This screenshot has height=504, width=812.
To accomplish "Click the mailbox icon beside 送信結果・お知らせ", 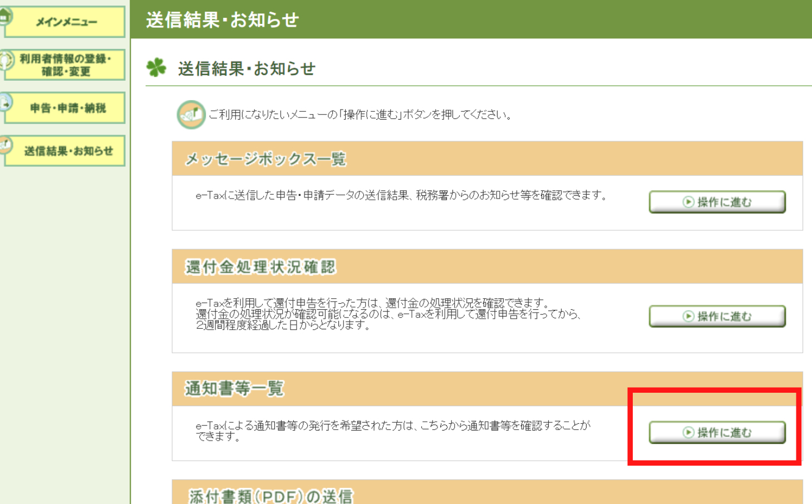I will (x=4, y=144).
